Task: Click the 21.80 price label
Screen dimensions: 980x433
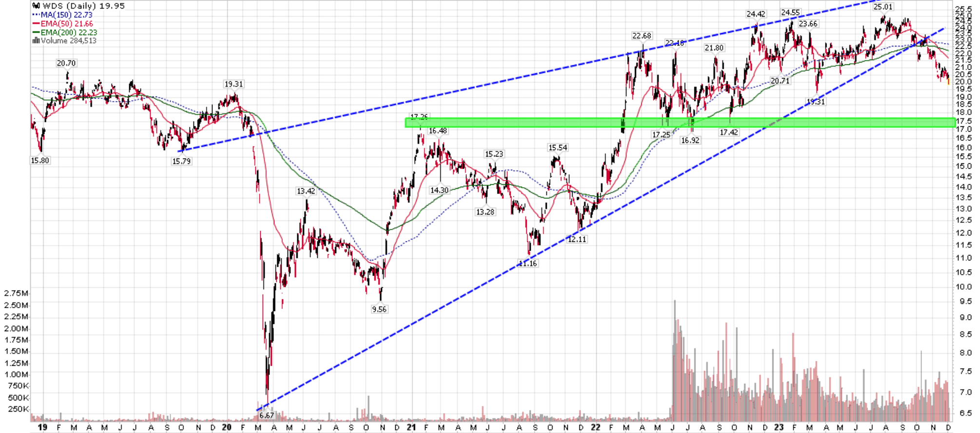Action: coord(714,48)
